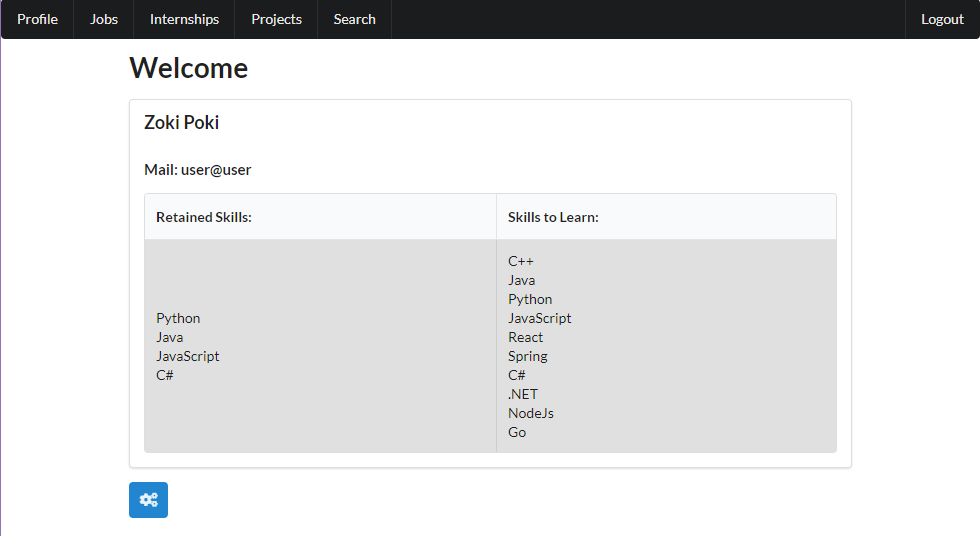The image size is (980, 536).
Task: Click NodeJs in the Skills to Learn list
Action: 530,413
